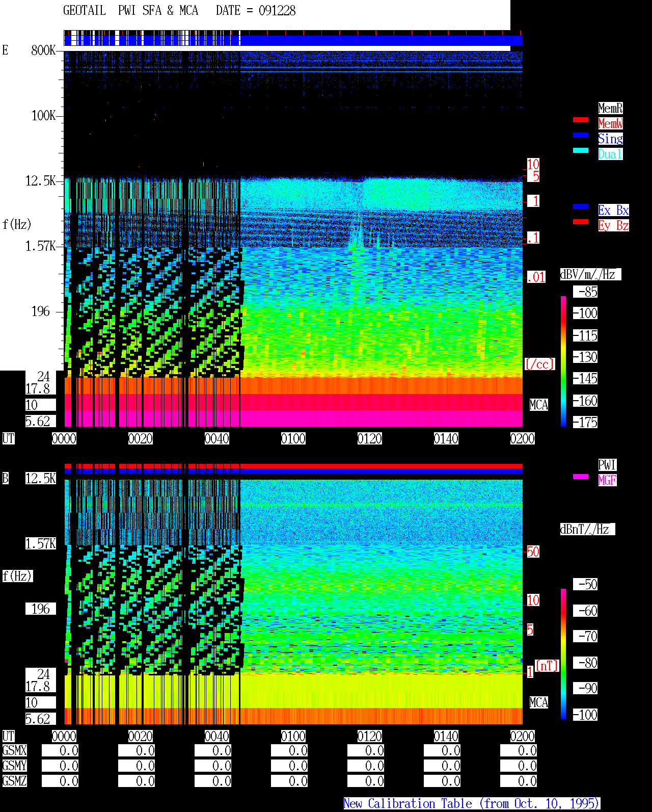Click the MCA label beside the B panel
Viewport: 652px width, 812px height.
click(539, 702)
